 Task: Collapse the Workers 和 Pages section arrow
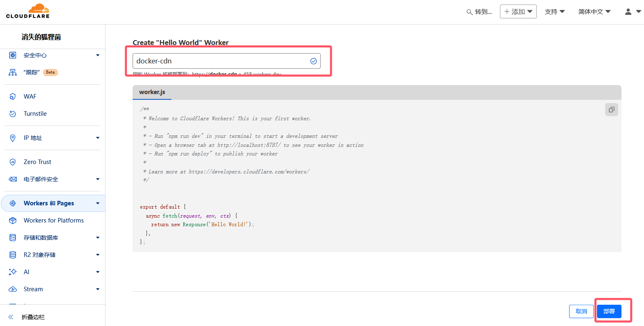click(98, 203)
